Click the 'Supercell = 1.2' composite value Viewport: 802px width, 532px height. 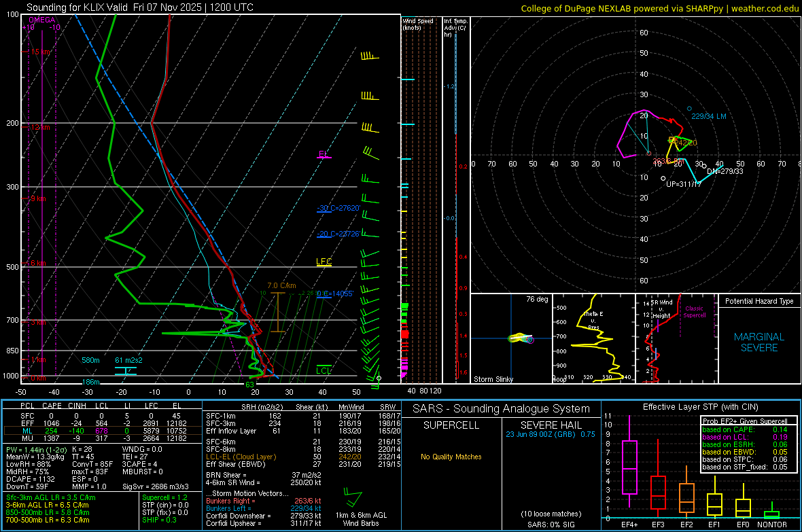click(x=164, y=498)
